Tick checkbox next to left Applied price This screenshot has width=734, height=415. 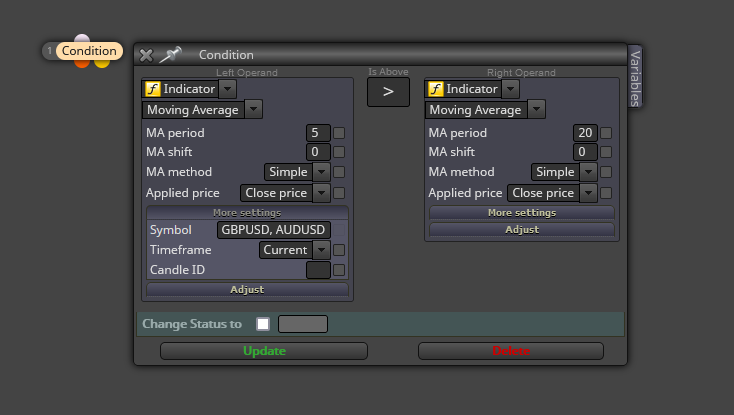339,193
